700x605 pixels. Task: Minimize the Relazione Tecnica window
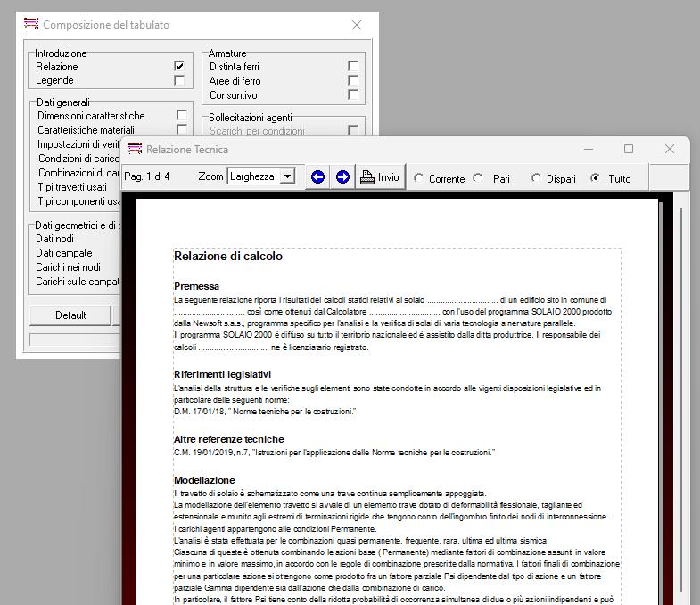[589, 149]
